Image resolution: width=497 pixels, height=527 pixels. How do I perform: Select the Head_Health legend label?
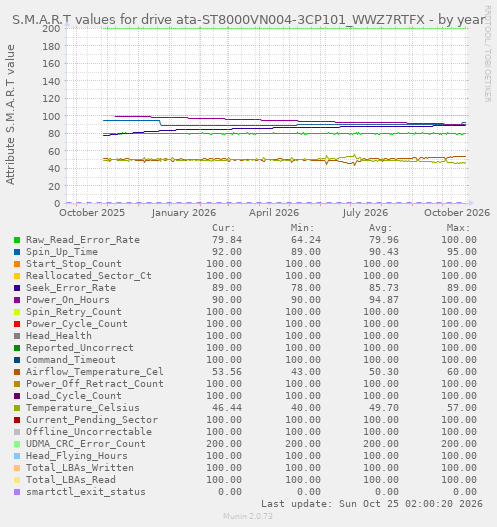[59, 336]
